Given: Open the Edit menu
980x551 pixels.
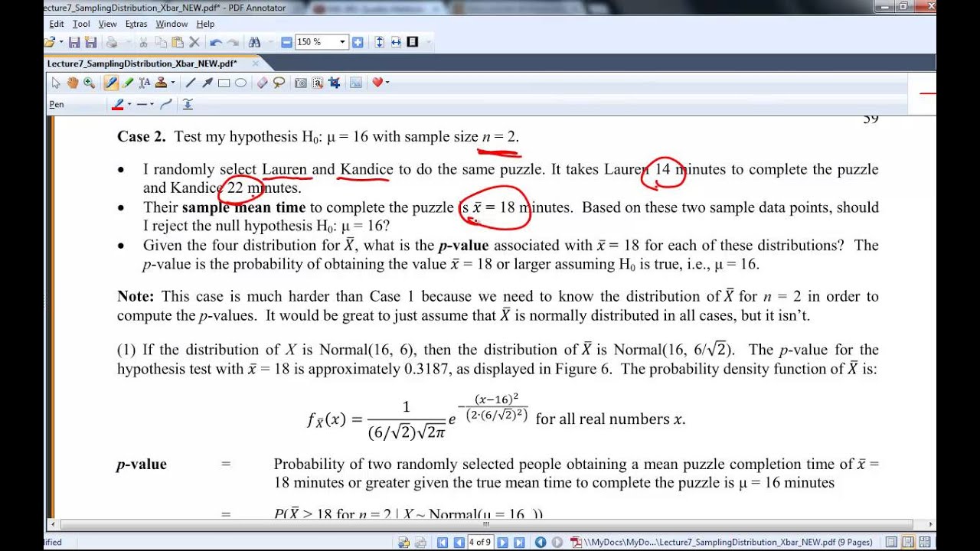Looking at the screenshot, I should (56, 24).
